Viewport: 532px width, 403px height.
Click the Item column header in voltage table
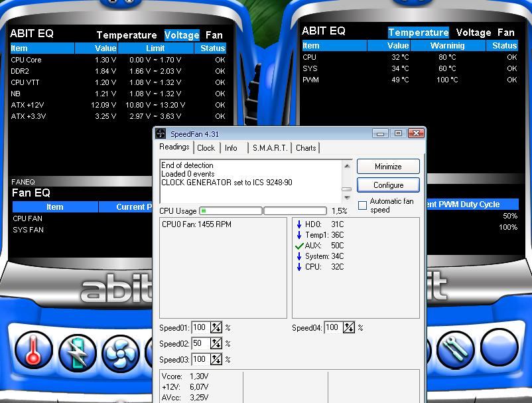point(42,48)
